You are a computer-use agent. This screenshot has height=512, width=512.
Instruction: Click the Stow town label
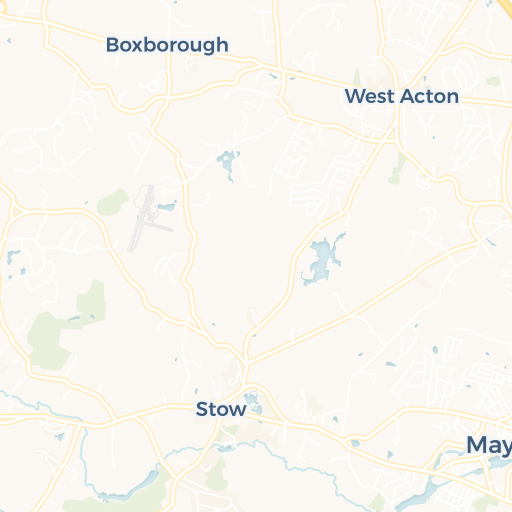pos(221,409)
